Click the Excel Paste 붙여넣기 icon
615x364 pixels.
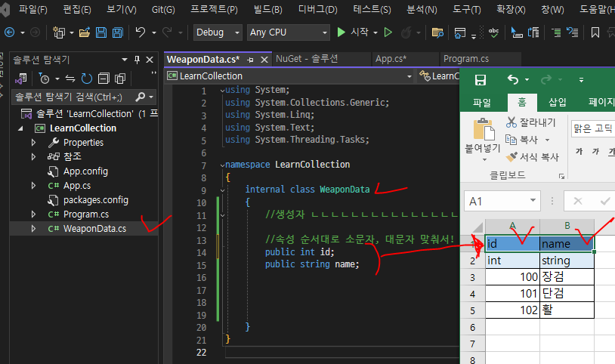[484, 129]
